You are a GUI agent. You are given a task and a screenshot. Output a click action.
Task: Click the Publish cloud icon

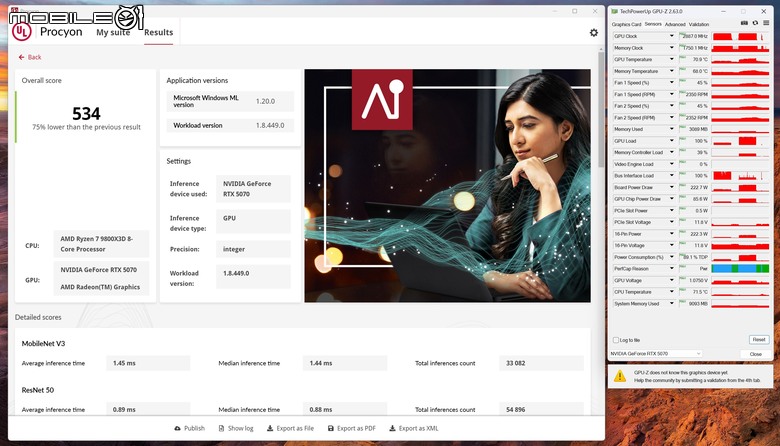[178, 428]
